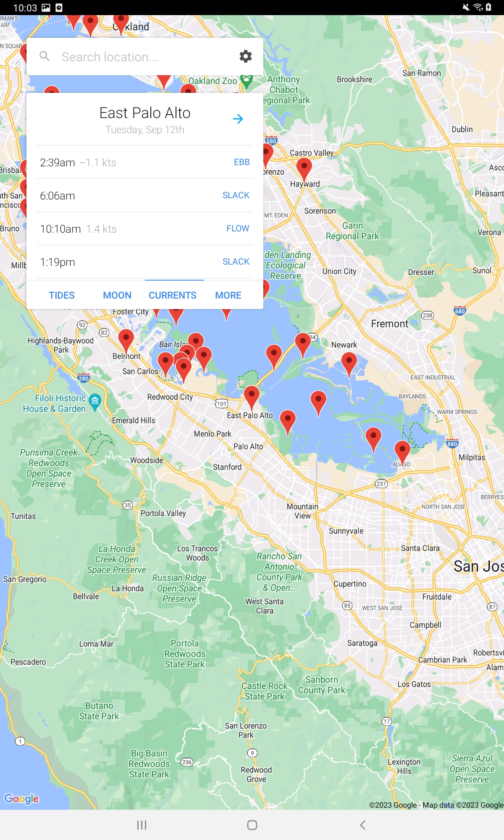Image resolution: width=504 pixels, height=840 pixels.
Task: Tap the Redwood City label
Action: pyautogui.click(x=170, y=397)
